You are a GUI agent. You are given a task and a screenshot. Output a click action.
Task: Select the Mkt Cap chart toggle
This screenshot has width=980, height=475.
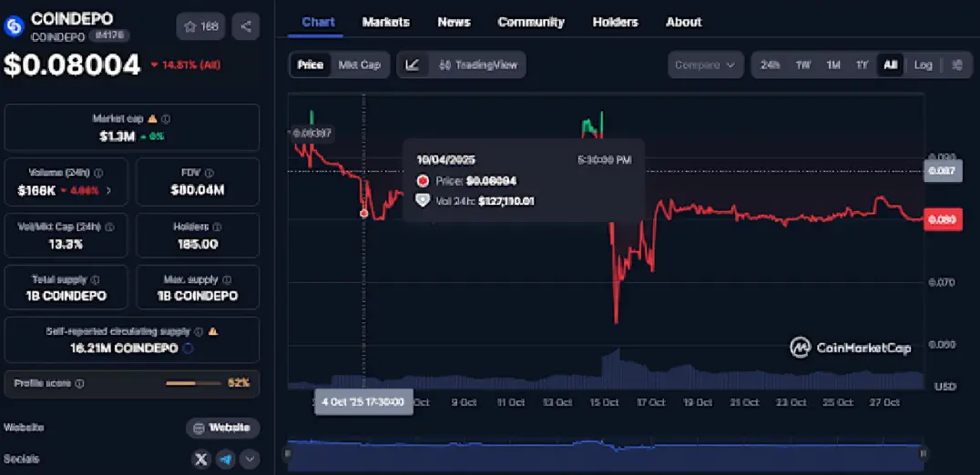point(360,65)
